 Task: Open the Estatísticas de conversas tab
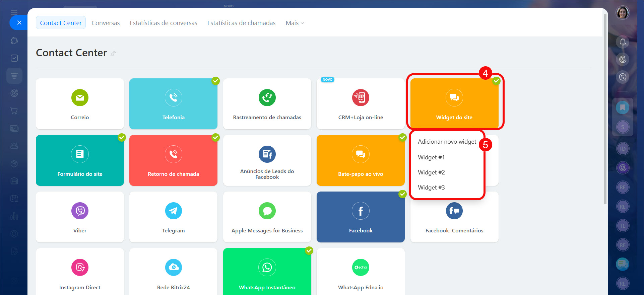point(164,23)
